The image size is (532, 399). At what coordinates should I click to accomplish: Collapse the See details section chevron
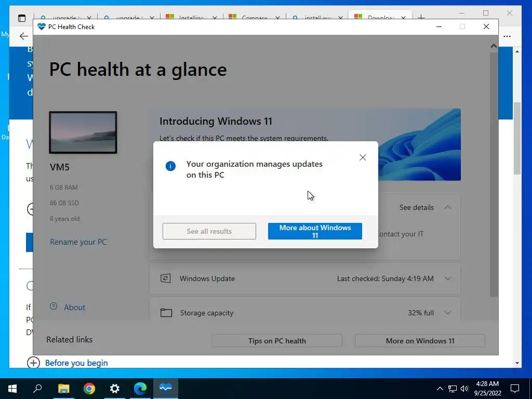pos(448,207)
